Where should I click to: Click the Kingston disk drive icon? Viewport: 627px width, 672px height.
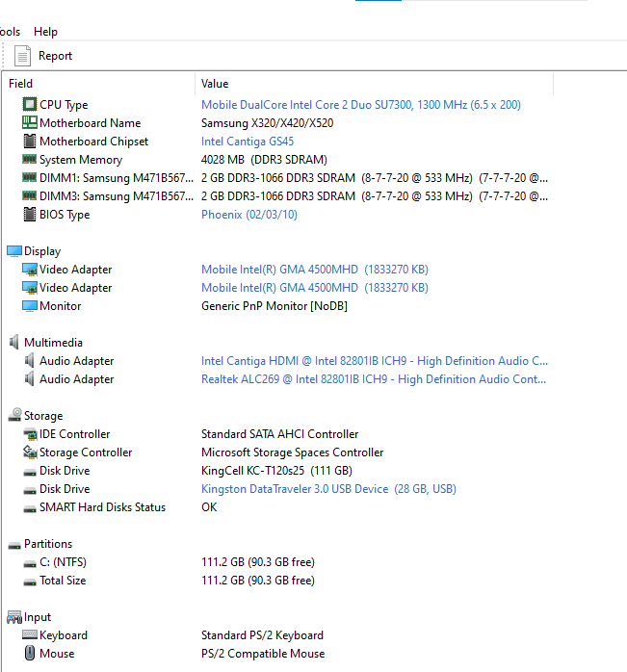click(x=30, y=491)
